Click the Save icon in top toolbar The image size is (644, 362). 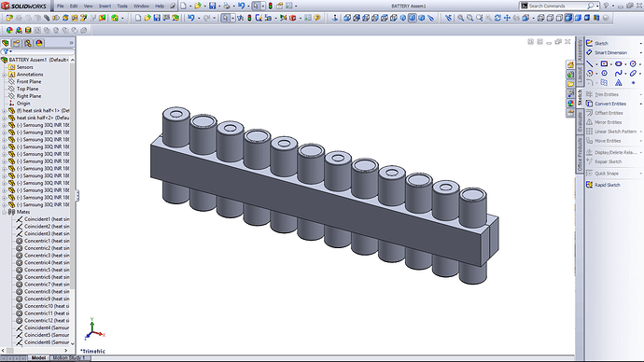click(212, 6)
